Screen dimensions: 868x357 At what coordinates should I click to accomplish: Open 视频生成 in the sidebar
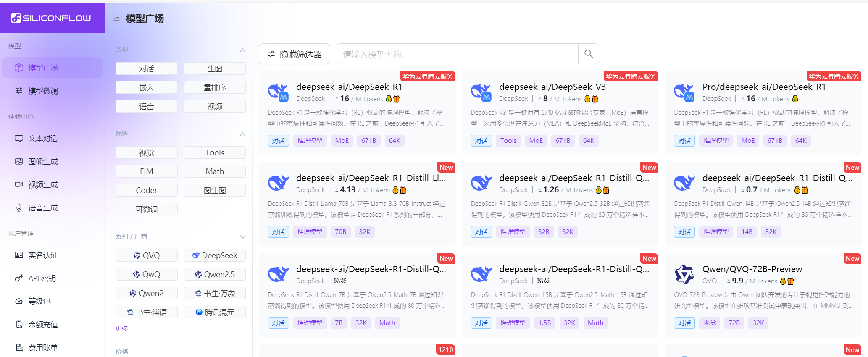[53, 184]
